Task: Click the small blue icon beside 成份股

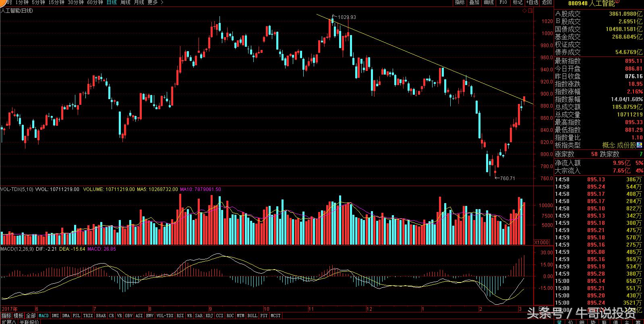Action: point(640,145)
